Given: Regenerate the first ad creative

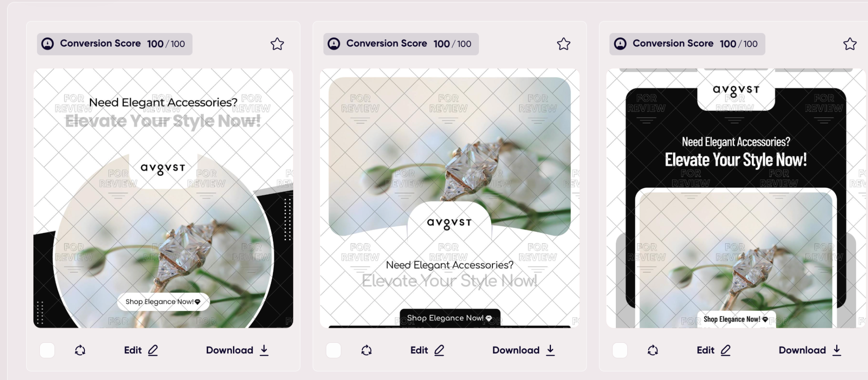Looking at the screenshot, I should [80, 350].
